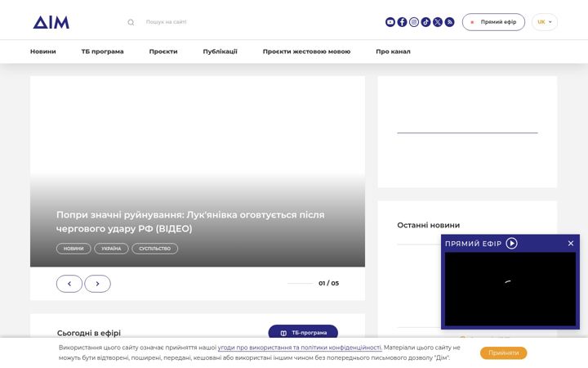Open the Instagram profile icon
The width and height of the screenshot is (588, 368).
414,22
